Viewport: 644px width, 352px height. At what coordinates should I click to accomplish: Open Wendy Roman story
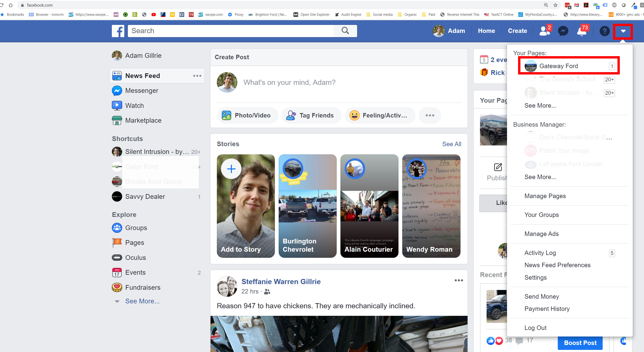click(431, 206)
